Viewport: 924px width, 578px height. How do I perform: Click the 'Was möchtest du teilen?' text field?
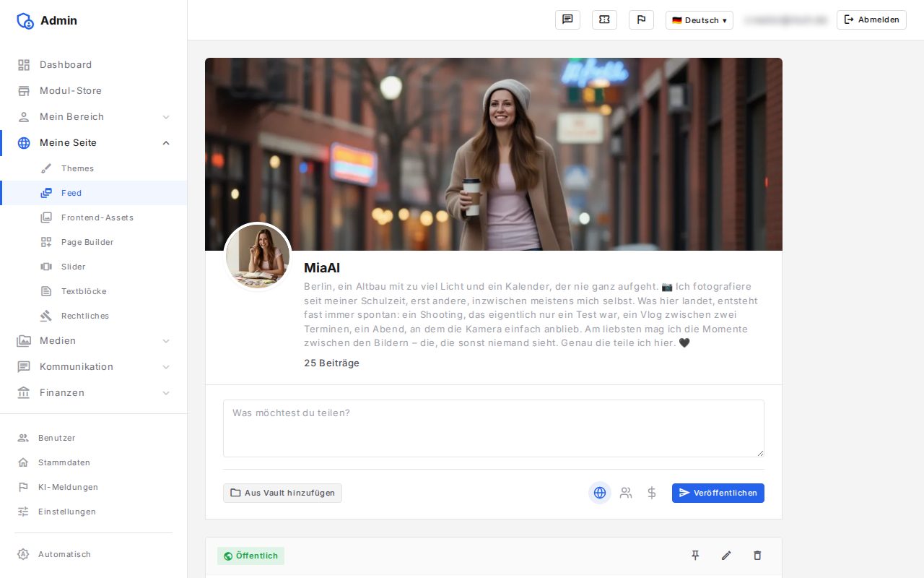tap(494, 428)
